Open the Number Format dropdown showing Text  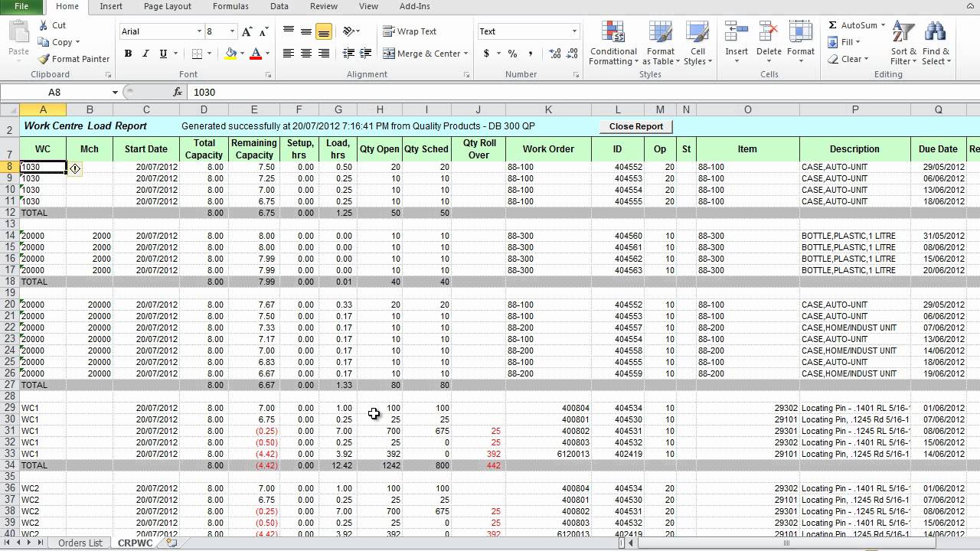(x=574, y=31)
